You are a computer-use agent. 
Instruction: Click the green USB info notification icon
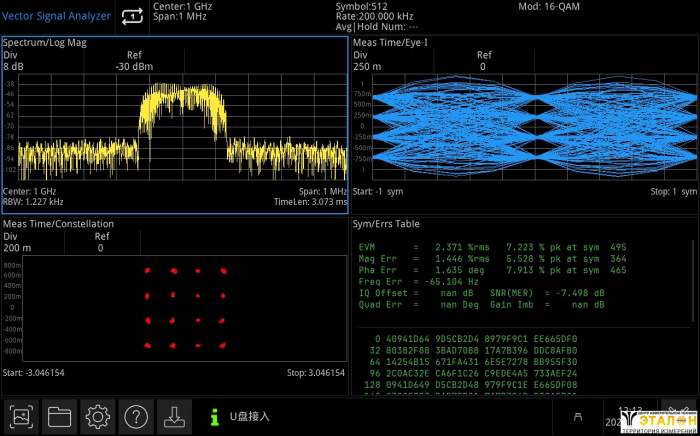coord(214,416)
